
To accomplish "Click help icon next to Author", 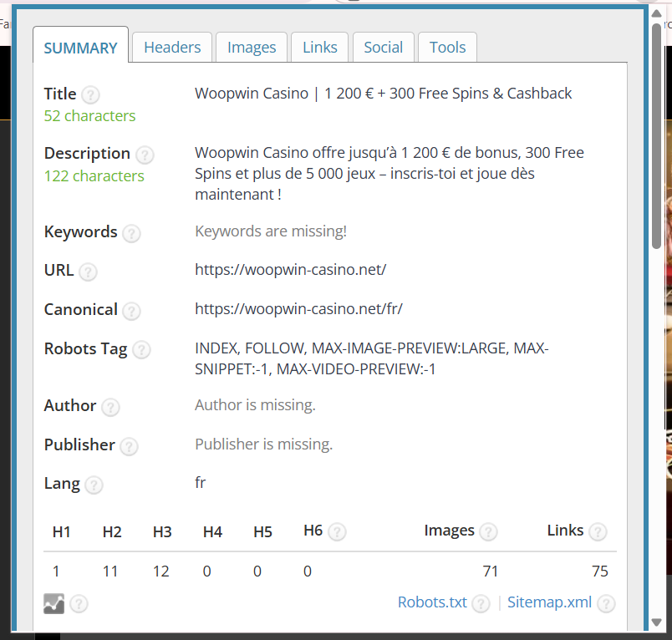I will [x=110, y=407].
